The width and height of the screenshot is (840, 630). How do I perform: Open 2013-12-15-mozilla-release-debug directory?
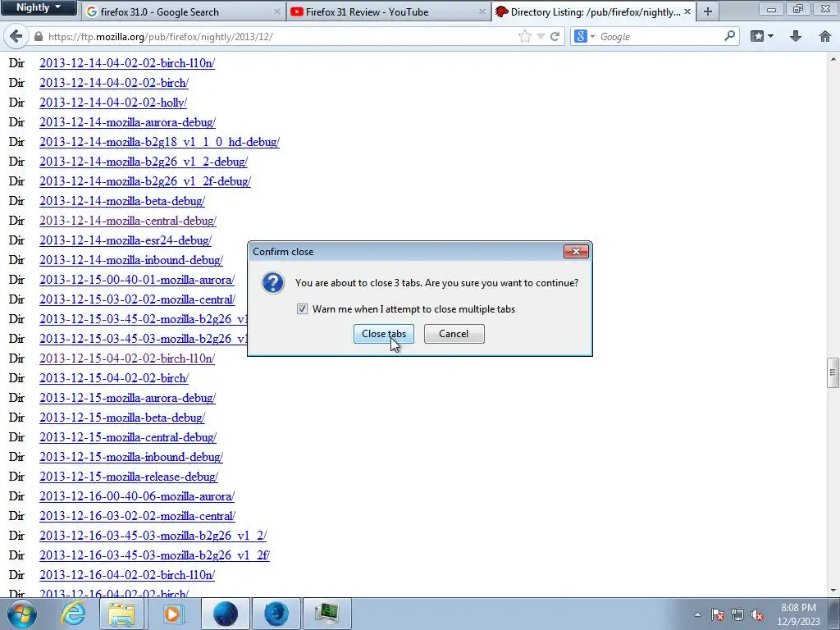click(129, 477)
